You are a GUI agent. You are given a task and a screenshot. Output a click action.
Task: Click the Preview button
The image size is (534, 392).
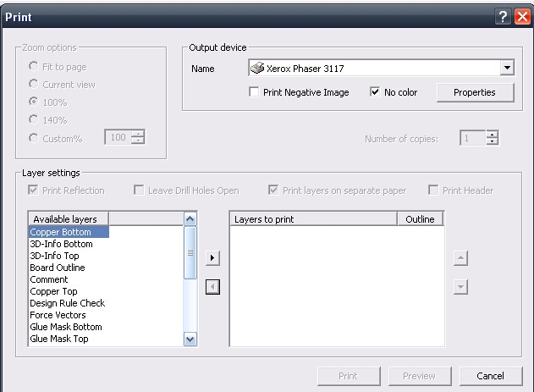pyautogui.click(x=420, y=376)
